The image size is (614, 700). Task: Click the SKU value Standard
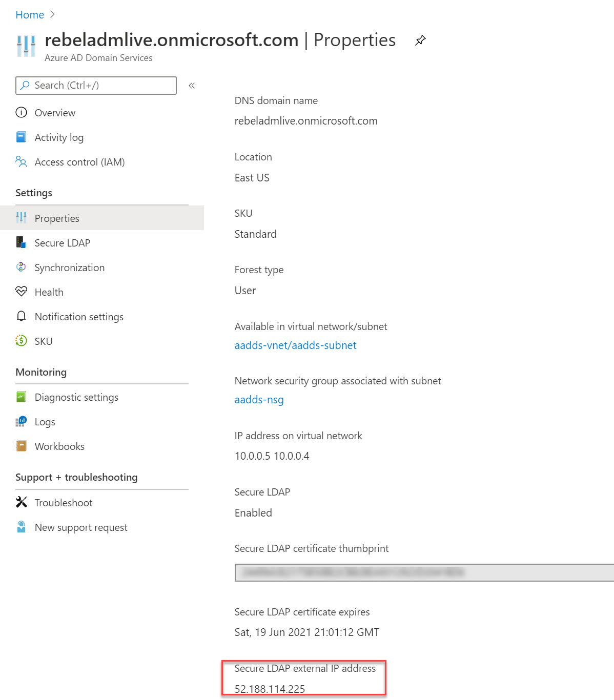255,234
